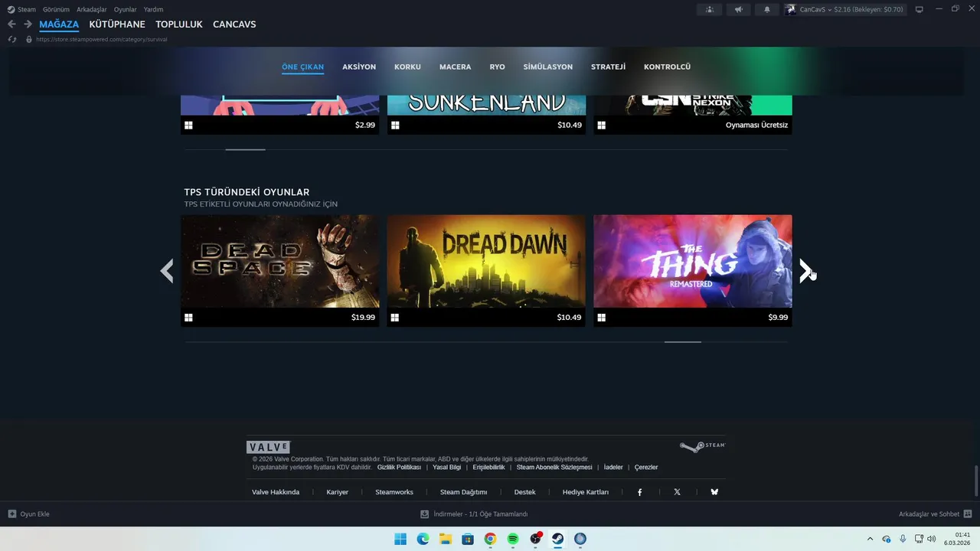Open the Yasal Bilgi link
Screen dimensions: 980x551
447,468
